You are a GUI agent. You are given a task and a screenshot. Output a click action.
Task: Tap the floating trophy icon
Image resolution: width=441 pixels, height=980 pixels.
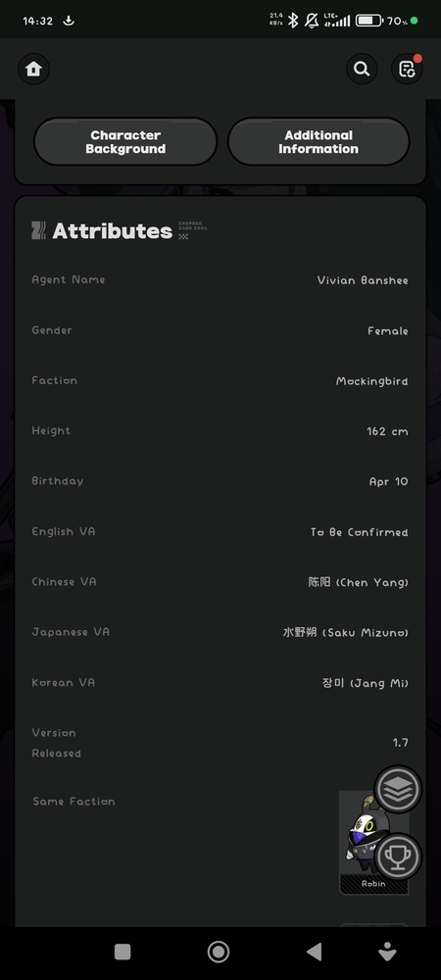(x=398, y=857)
